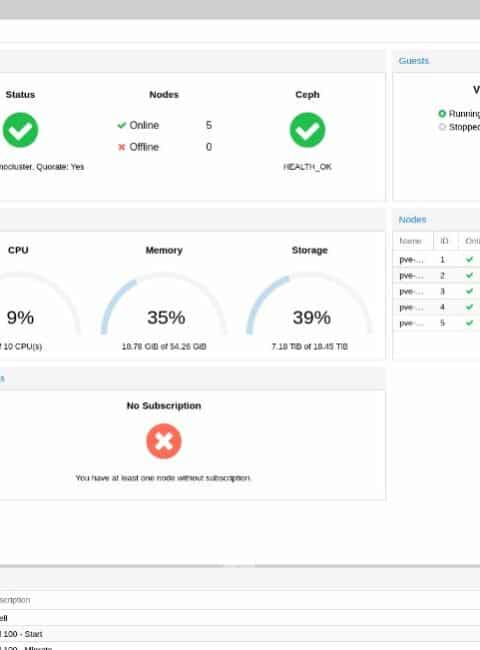Click the red Offline cross icon
This screenshot has height=650, width=480.
coord(121,147)
